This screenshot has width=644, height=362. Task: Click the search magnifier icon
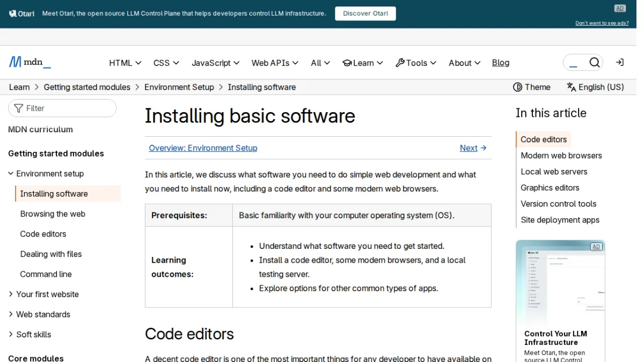[594, 63]
